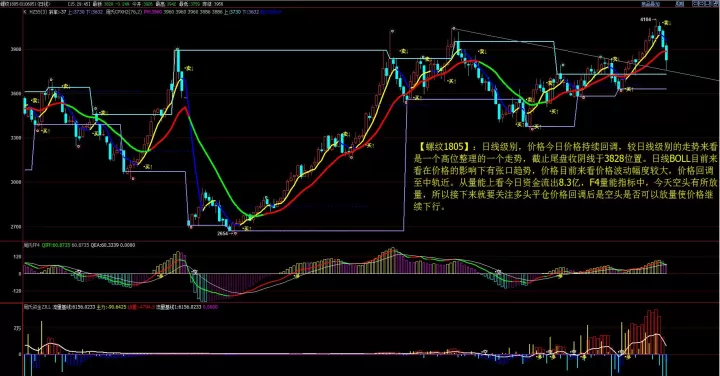The image size is (720, 376).
Task: Click the 3000 price axis label
Action: [x=16, y=182]
